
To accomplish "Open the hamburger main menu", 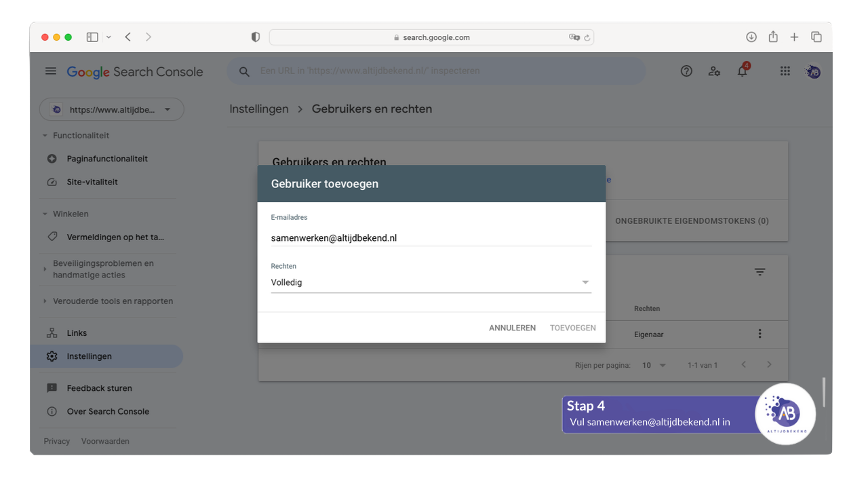I will pyautogui.click(x=51, y=71).
